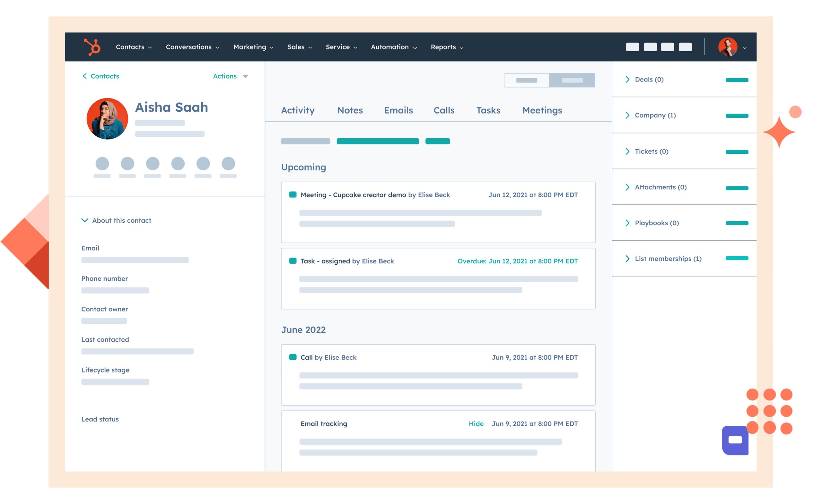Viewport: 822px width, 504px height.
Task: Open the purple chat widget icon
Action: (x=735, y=440)
